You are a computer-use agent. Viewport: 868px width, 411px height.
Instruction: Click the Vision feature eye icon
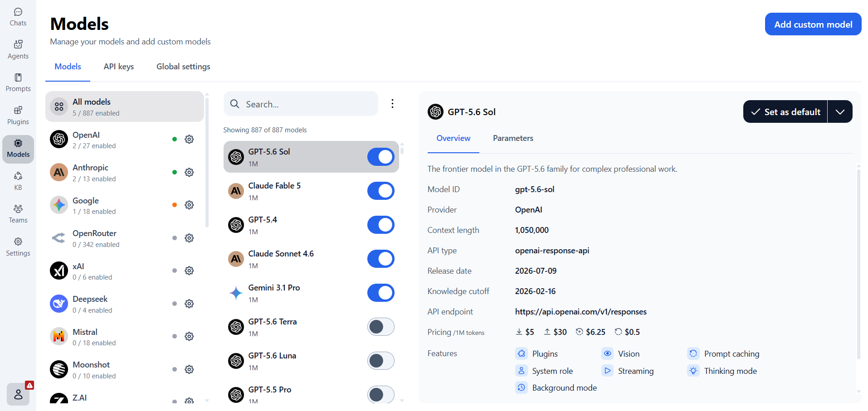[608, 353]
